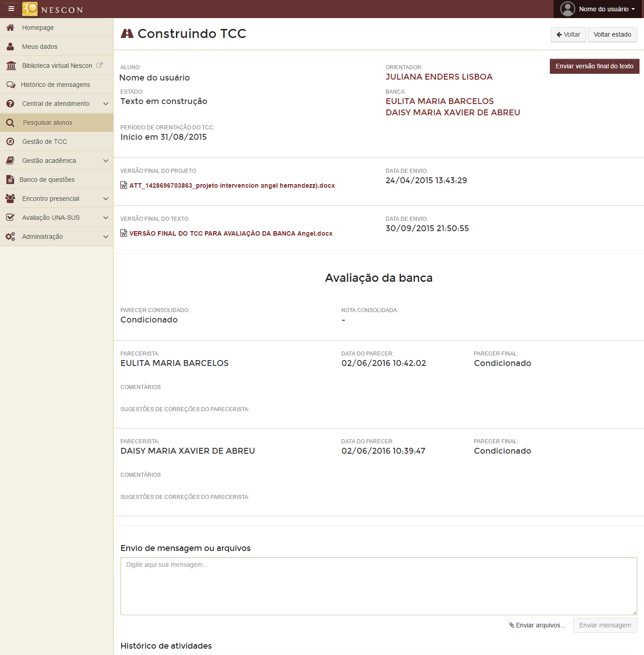
Task: Click the Administração gears icon
Action: coord(10,237)
